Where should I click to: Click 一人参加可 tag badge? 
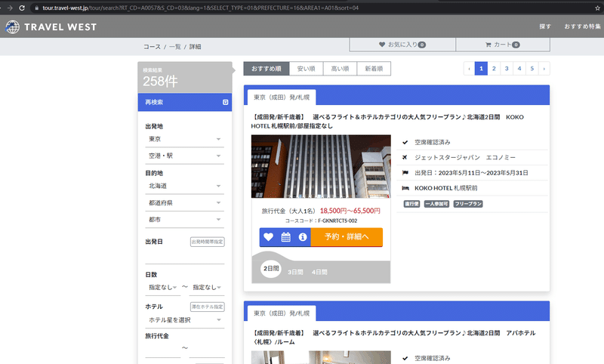(436, 204)
